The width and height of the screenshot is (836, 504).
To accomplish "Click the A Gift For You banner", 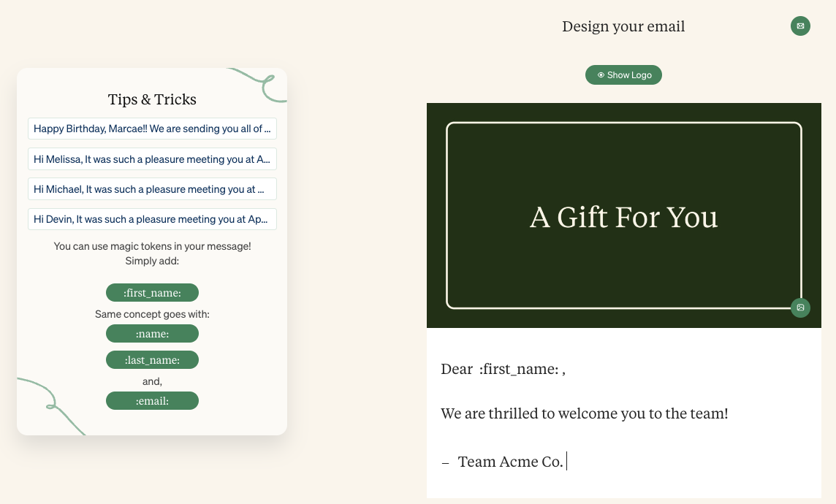I will [623, 216].
